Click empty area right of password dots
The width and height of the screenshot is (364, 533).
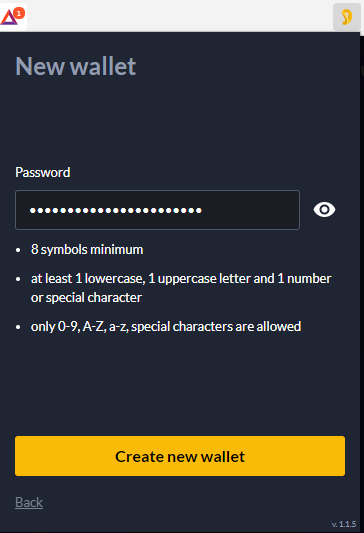251,210
